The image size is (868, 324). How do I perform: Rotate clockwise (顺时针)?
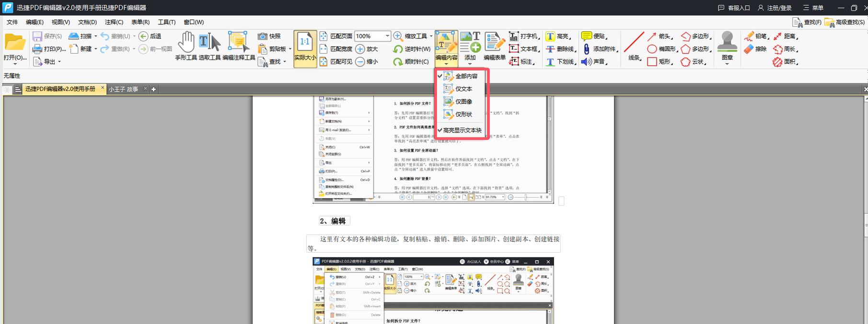click(x=411, y=62)
